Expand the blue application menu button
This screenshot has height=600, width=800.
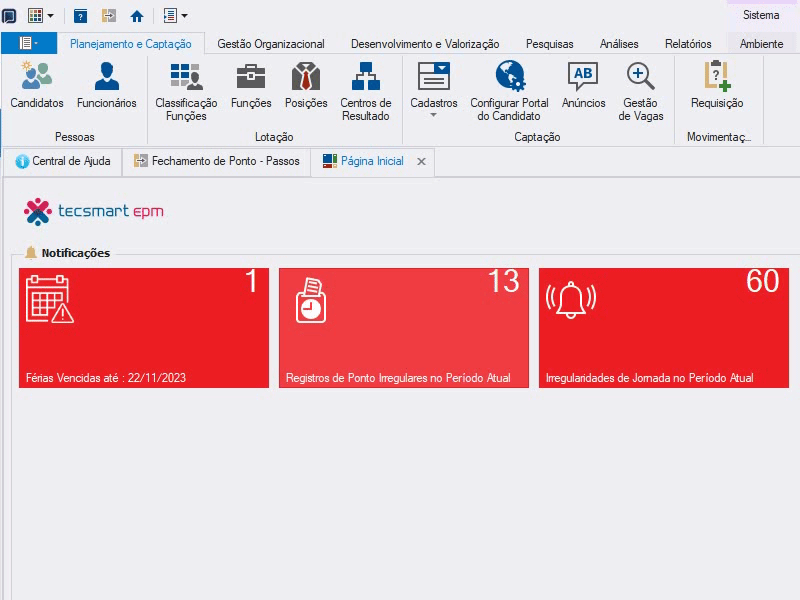[x=29, y=43]
